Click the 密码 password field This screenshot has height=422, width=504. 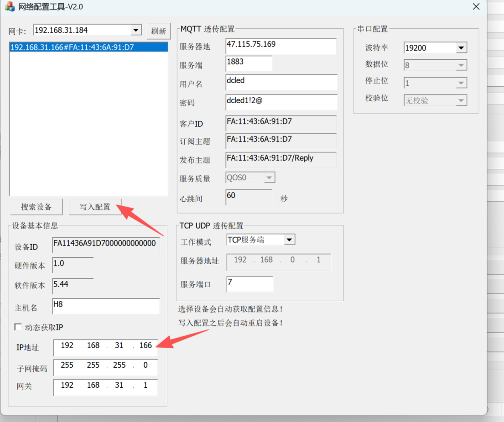coord(281,102)
